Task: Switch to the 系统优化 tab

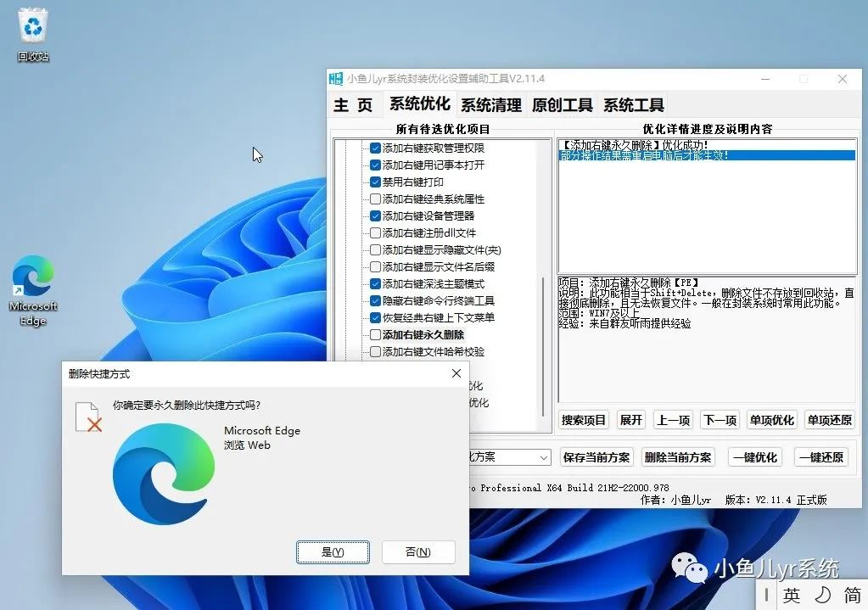Action: point(420,104)
